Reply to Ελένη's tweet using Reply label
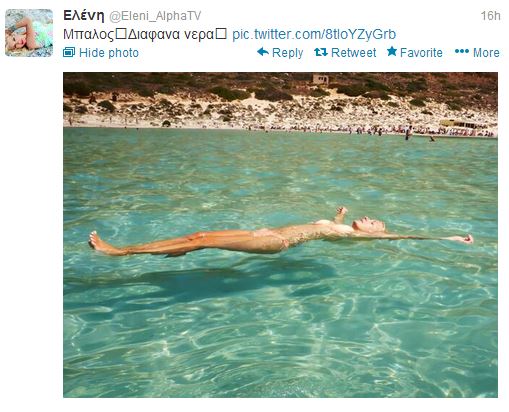This screenshot has width=509, height=412. click(x=287, y=53)
